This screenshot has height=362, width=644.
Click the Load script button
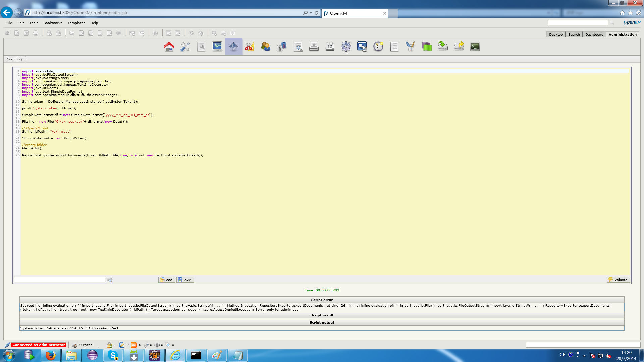tap(166, 280)
